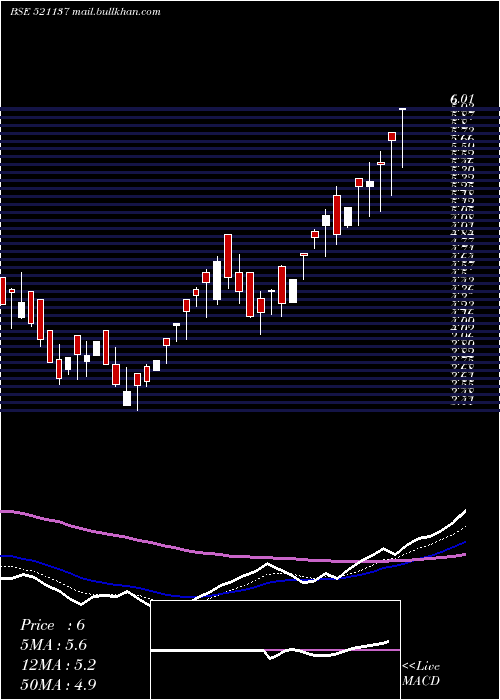Open the '<<Live MACD' label
This screenshot has width=500, height=700.
[421, 674]
